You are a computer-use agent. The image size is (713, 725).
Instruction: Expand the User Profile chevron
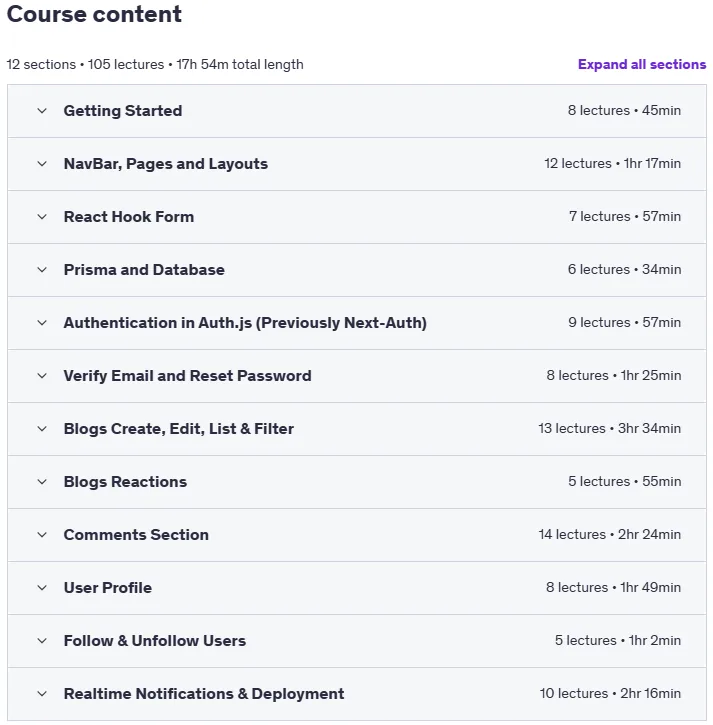[x=42, y=588]
